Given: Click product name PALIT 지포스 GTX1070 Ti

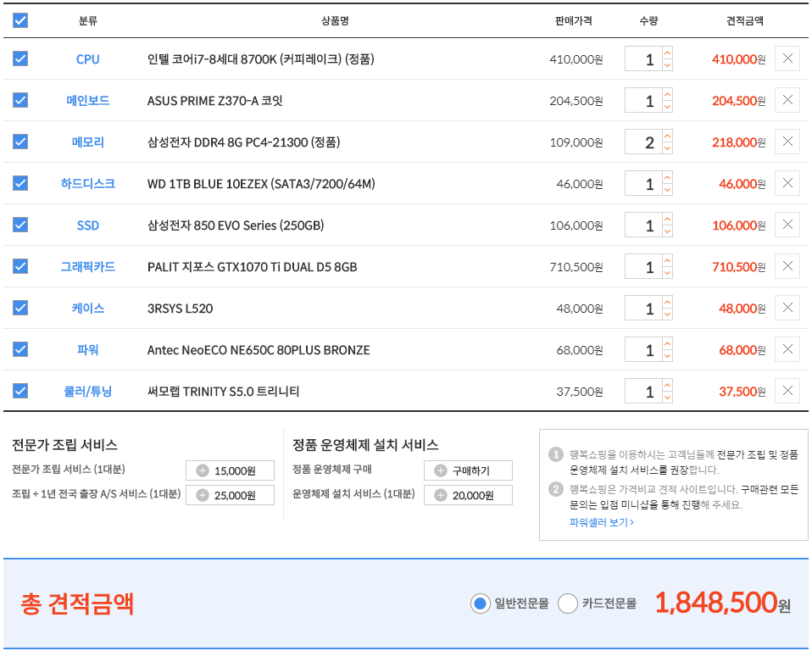Looking at the screenshot, I should (x=253, y=267).
